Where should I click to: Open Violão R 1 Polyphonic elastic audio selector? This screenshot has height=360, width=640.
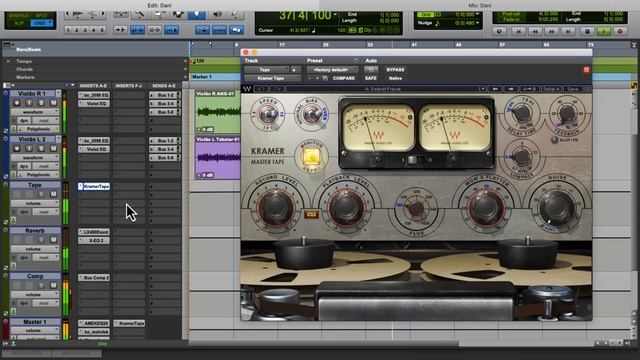38,129
